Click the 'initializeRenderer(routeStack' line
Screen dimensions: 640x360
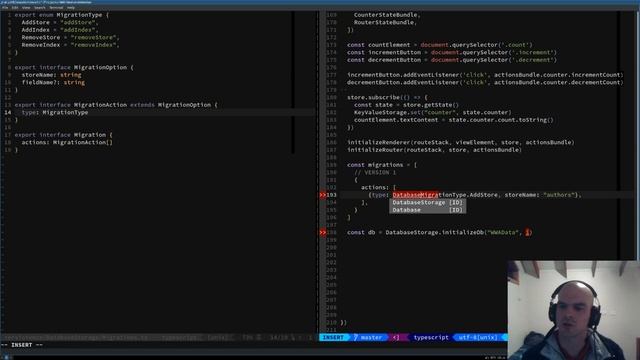(x=460, y=142)
